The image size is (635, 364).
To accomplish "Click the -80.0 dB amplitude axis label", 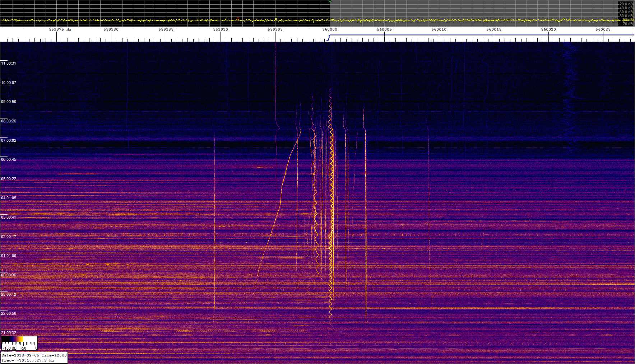I will [626, 16].
